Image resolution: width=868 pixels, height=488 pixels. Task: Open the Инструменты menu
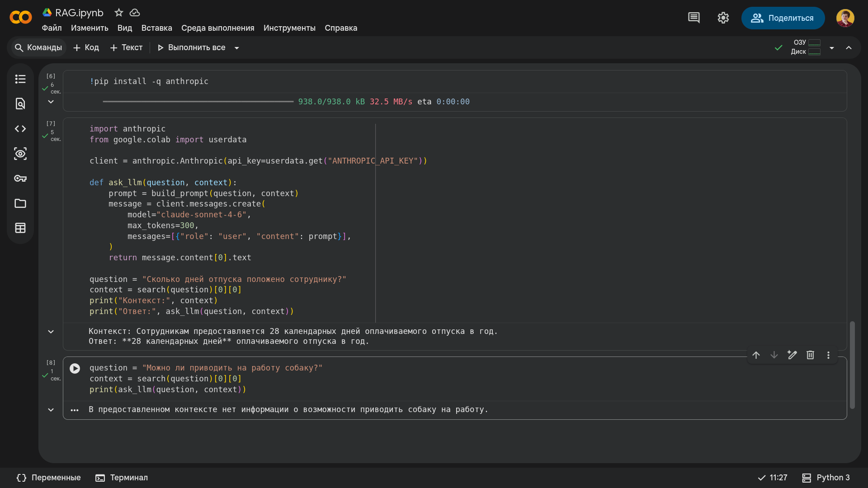pyautogui.click(x=289, y=28)
